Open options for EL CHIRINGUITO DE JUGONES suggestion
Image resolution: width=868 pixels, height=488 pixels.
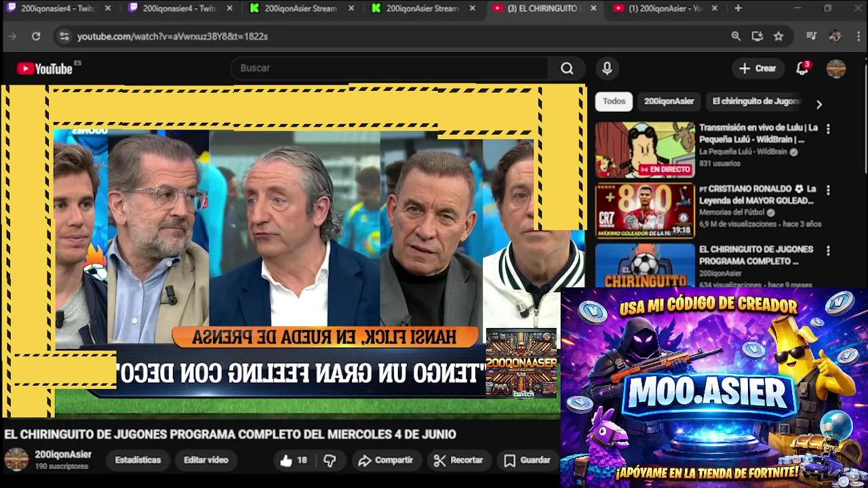pyautogui.click(x=827, y=250)
